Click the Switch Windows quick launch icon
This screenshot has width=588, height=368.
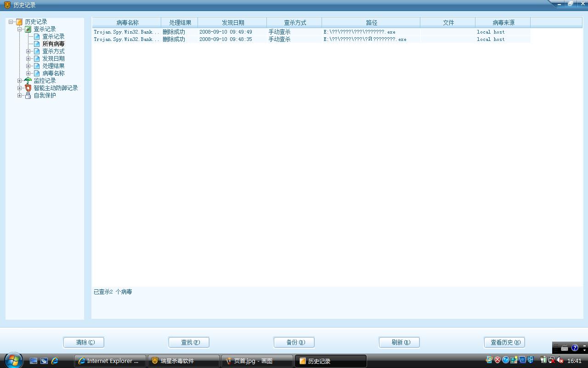(44, 361)
